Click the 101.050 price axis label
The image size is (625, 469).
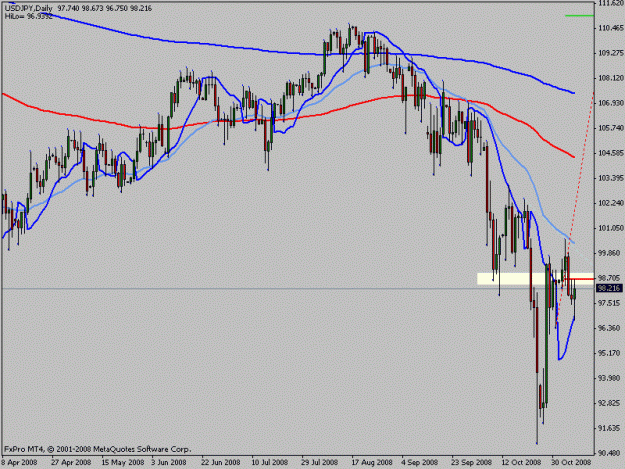pyautogui.click(x=610, y=228)
